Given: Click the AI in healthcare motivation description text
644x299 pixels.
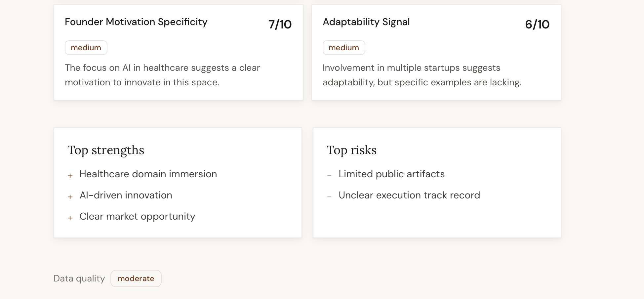Looking at the screenshot, I should coord(162,75).
